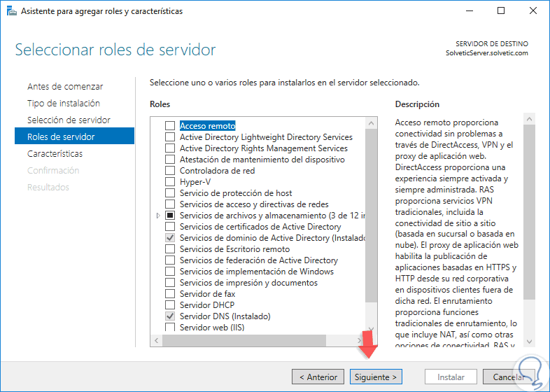Select Servicios de Escritorio remoto label
Screen dimensions: 550x392
point(234,248)
